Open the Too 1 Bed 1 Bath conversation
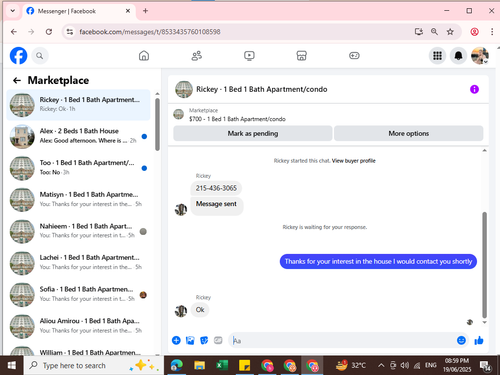 78,168
